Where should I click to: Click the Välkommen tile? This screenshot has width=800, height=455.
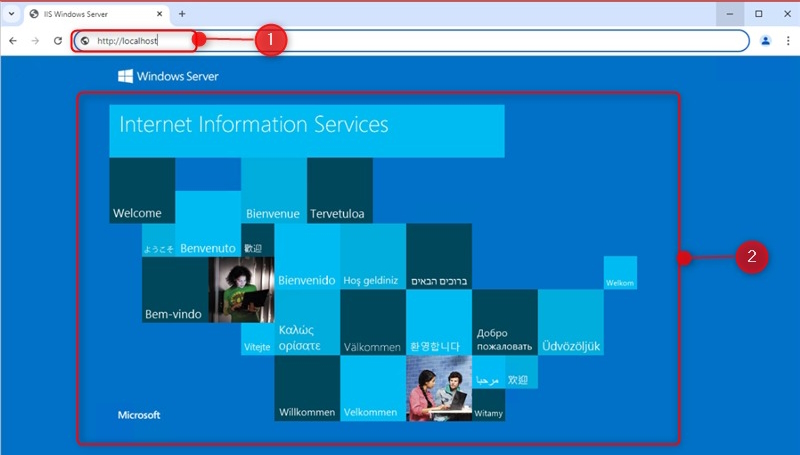click(373, 322)
